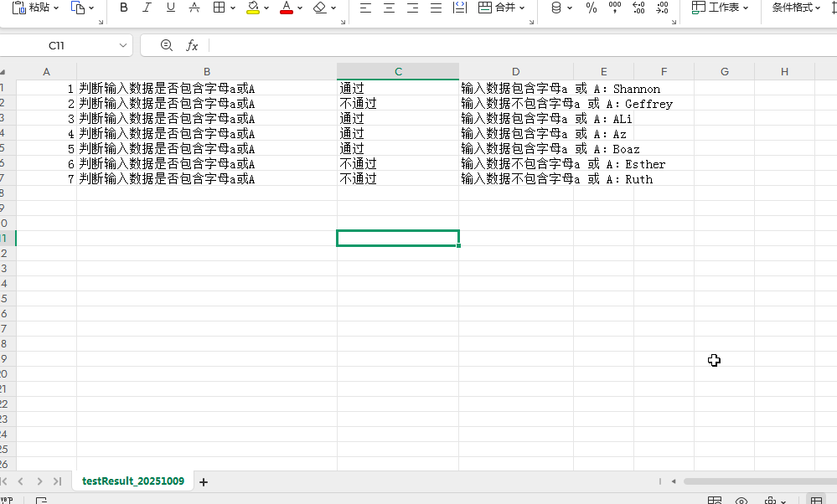Toggle the eye reading mode icon
The image size is (837, 504).
coord(741,501)
